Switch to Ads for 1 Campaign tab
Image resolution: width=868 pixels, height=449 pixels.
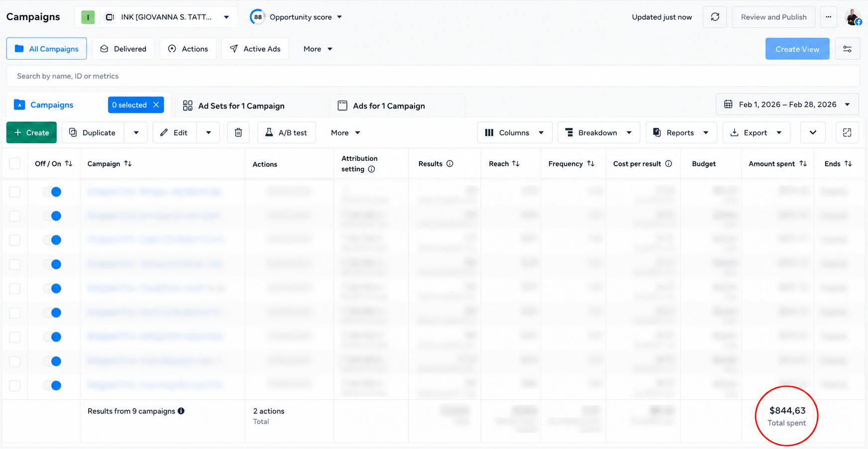[397, 106]
